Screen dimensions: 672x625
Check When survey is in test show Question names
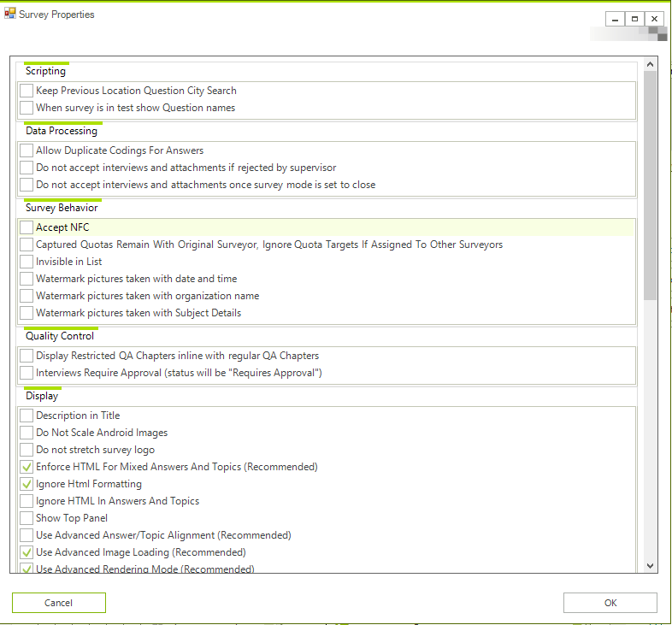coord(27,108)
